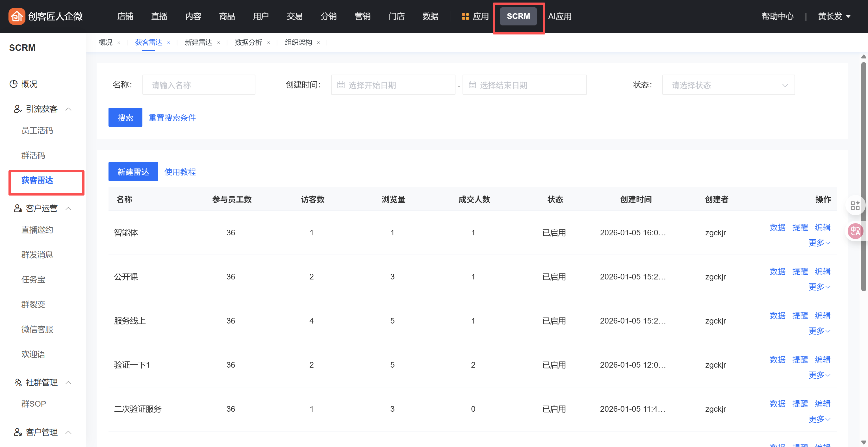Switch to the 数据分析 page tab
The height and width of the screenshot is (447, 868).
tap(248, 42)
